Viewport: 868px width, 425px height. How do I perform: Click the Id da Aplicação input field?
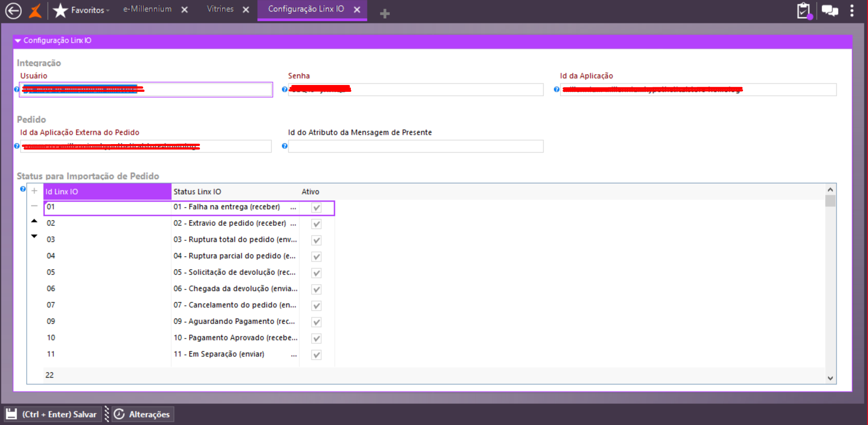point(698,90)
